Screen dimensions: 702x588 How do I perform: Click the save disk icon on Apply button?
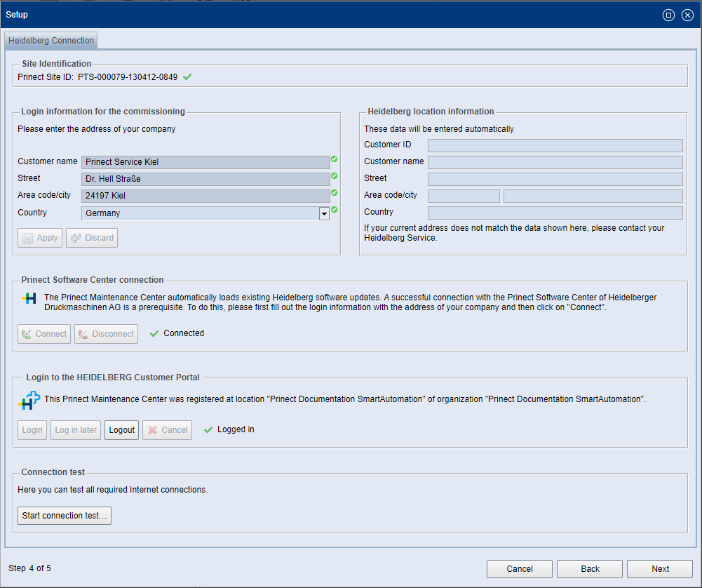tap(27, 237)
